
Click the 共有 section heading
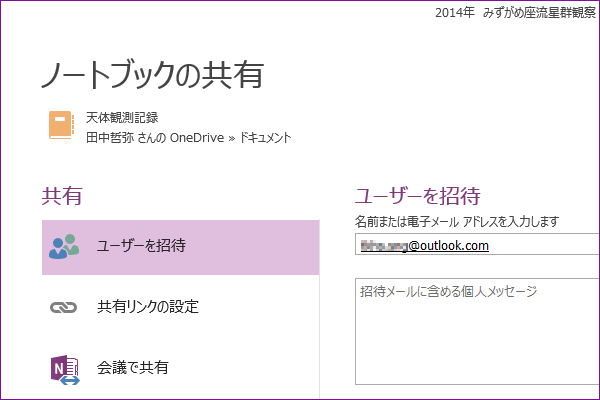62,196
